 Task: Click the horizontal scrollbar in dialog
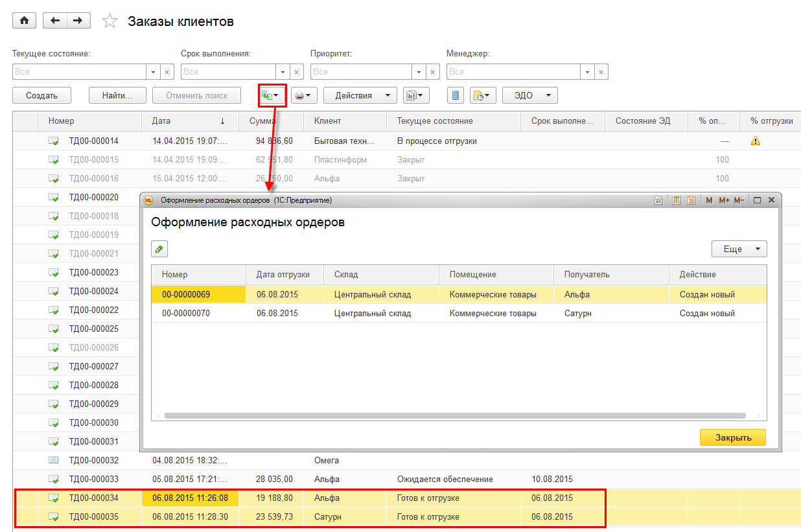(455, 415)
